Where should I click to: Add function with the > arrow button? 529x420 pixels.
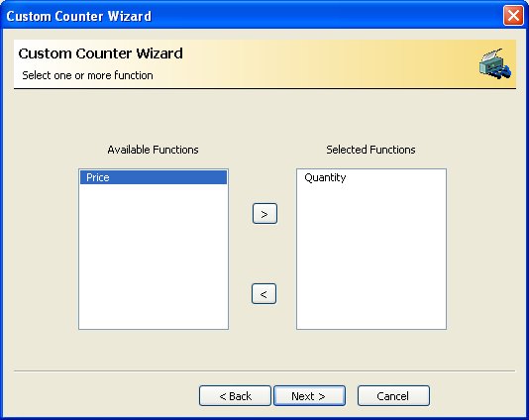pyautogui.click(x=264, y=214)
